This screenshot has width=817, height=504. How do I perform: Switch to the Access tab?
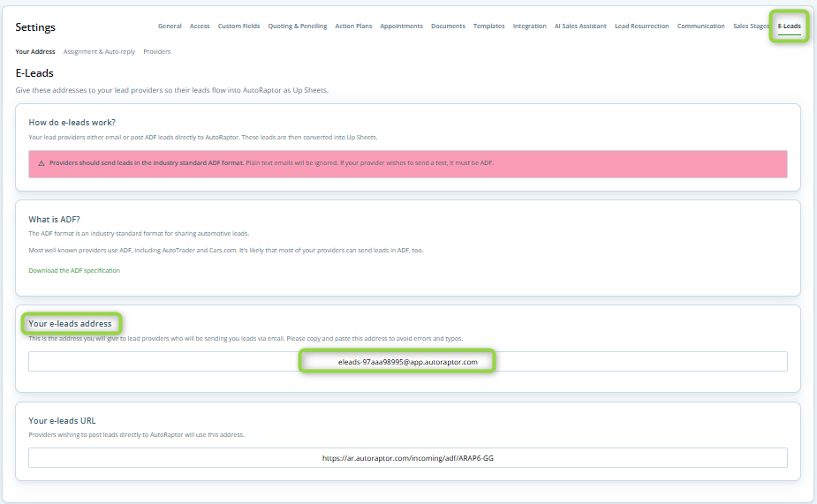click(200, 26)
